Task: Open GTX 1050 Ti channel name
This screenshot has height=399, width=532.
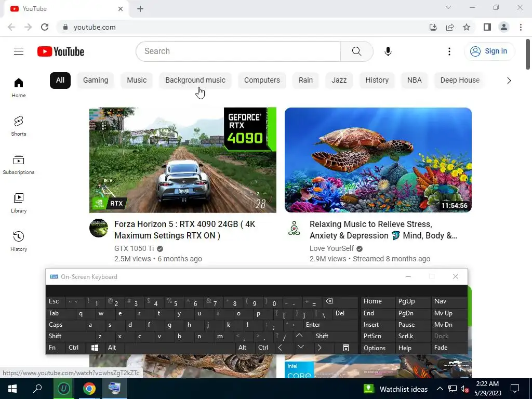Action: coord(134,248)
